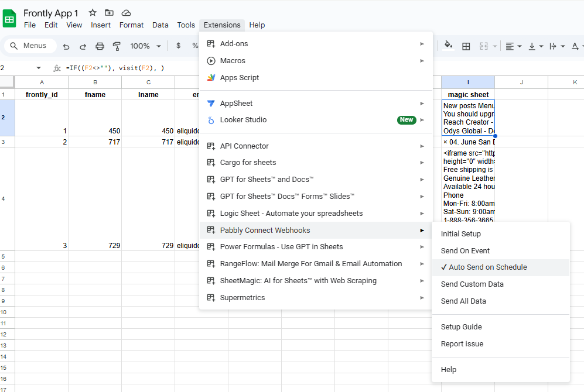Open the Format menu

131,25
